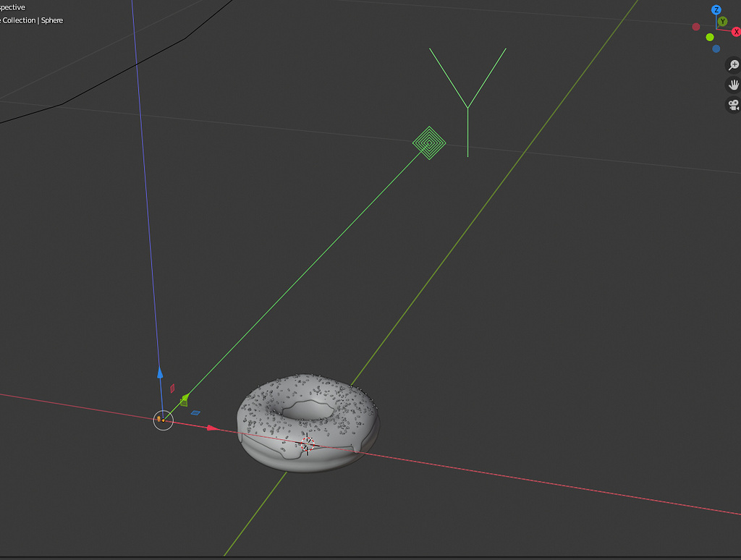Toggle camera view with the camera icon
This screenshot has width=741, height=560.
point(734,105)
